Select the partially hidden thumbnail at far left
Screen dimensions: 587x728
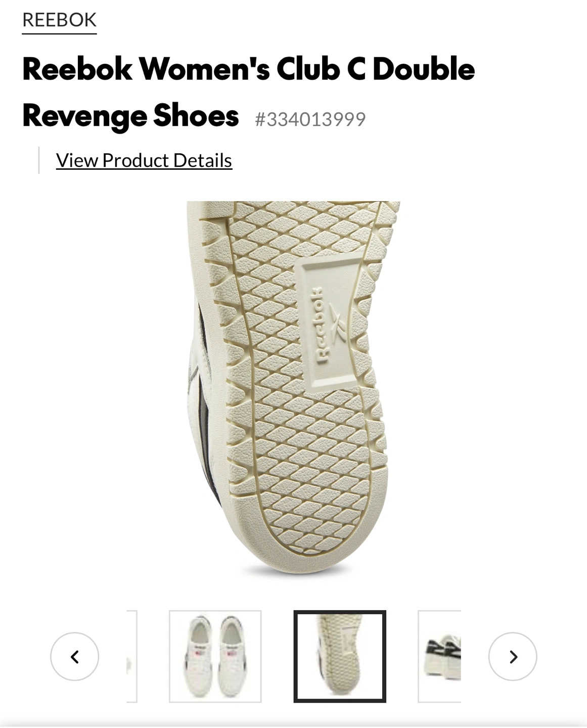131,657
